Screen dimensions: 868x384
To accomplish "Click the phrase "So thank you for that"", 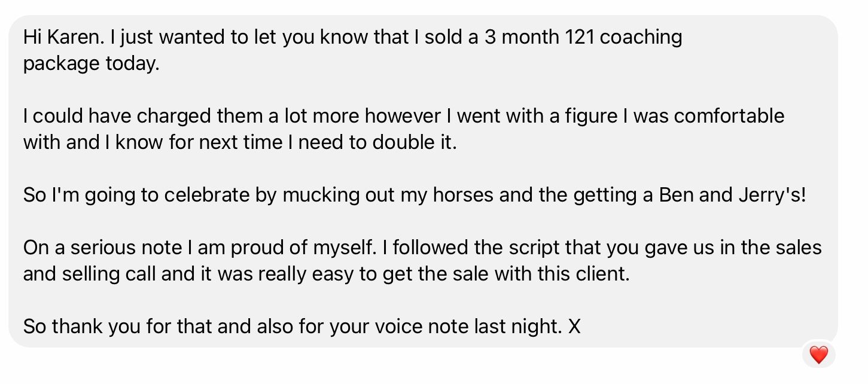I will tap(115, 327).
